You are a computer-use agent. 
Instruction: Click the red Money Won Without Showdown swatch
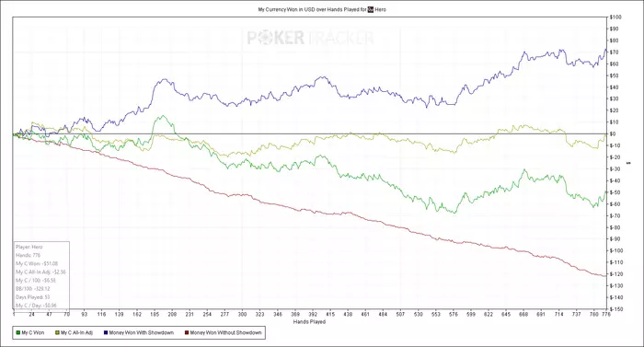[187, 332]
